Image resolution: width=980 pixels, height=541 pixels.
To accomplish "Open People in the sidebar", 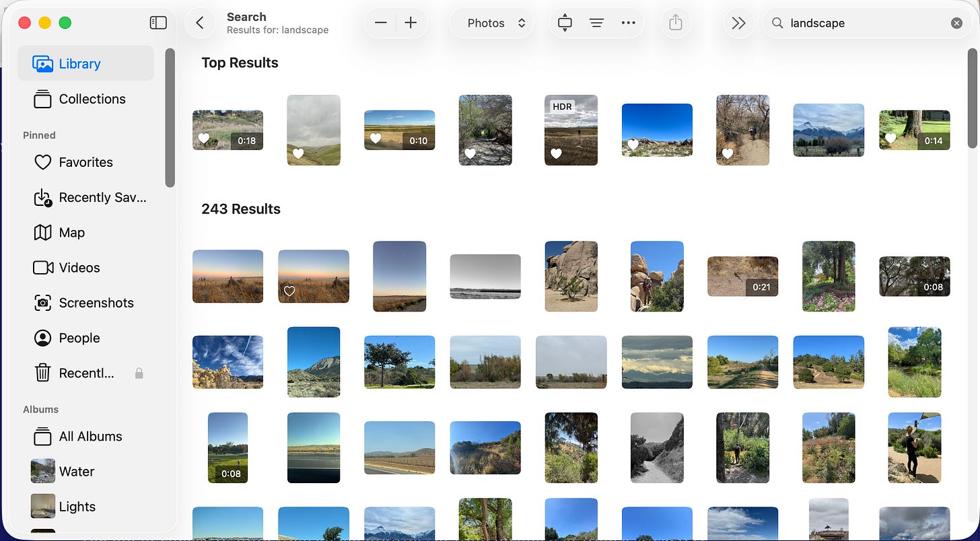I will click(x=85, y=338).
